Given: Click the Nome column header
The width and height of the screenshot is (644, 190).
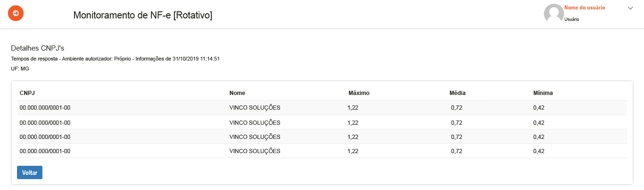Looking at the screenshot, I should (237, 93).
